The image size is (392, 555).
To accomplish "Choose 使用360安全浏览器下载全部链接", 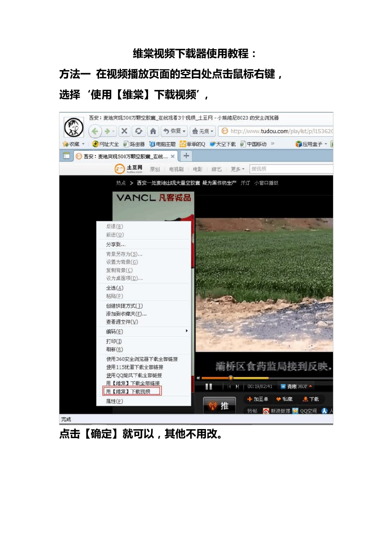I will point(144,359).
